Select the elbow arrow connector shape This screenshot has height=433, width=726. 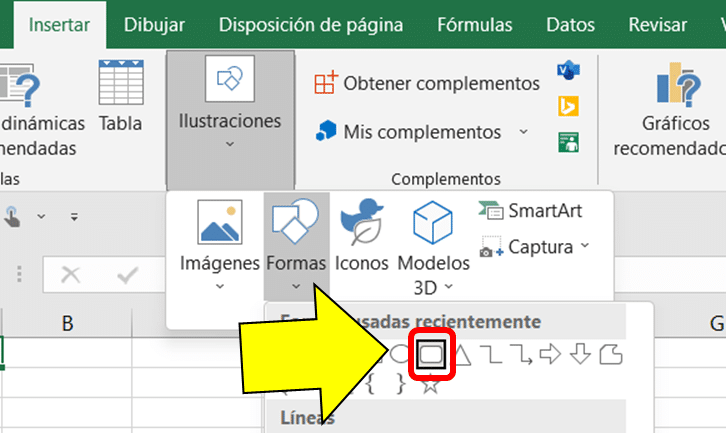(520, 353)
